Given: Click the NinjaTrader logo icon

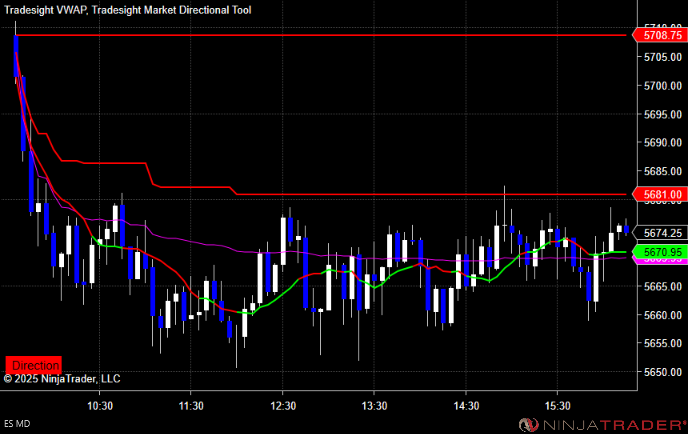Looking at the screenshot, I should click(x=528, y=425).
